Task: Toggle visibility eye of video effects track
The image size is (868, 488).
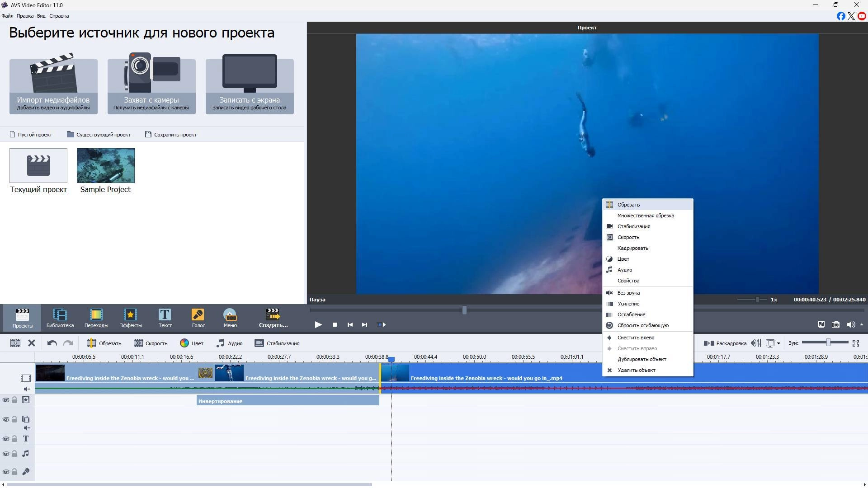Action: (x=6, y=400)
